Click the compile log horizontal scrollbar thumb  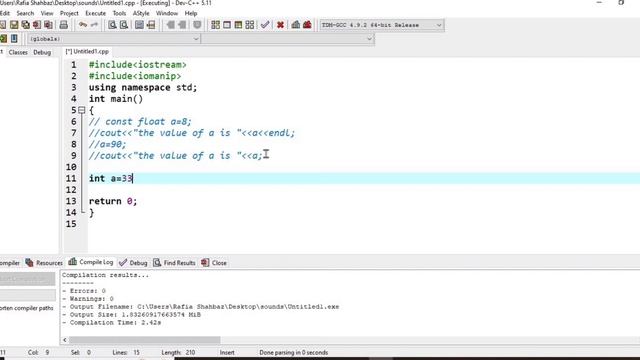(144, 340)
